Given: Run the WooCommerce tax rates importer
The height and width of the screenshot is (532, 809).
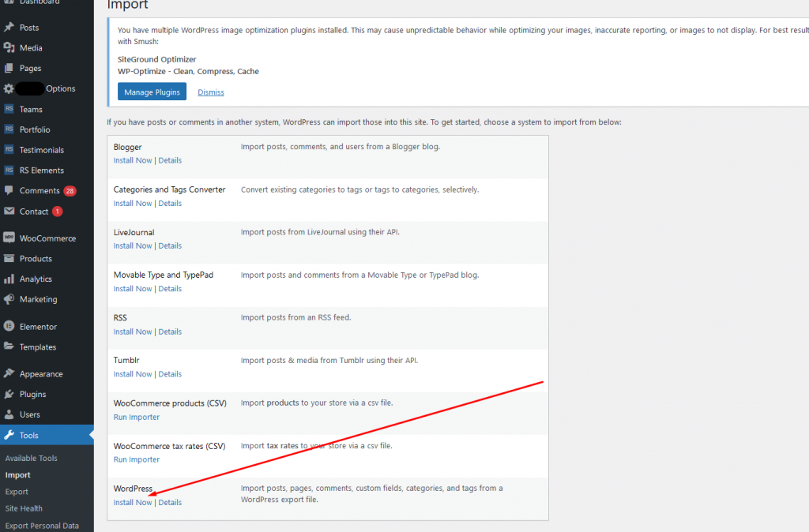Looking at the screenshot, I should pyautogui.click(x=136, y=460).
